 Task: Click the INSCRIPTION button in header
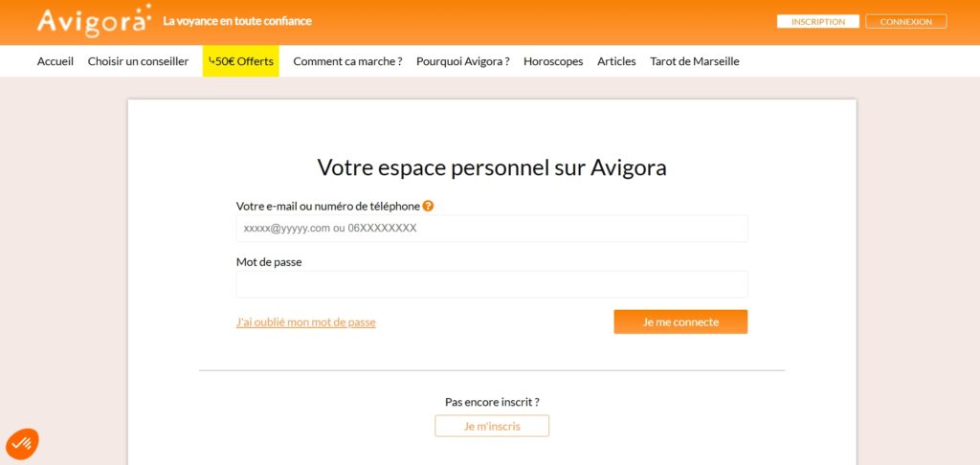[817, 21]
